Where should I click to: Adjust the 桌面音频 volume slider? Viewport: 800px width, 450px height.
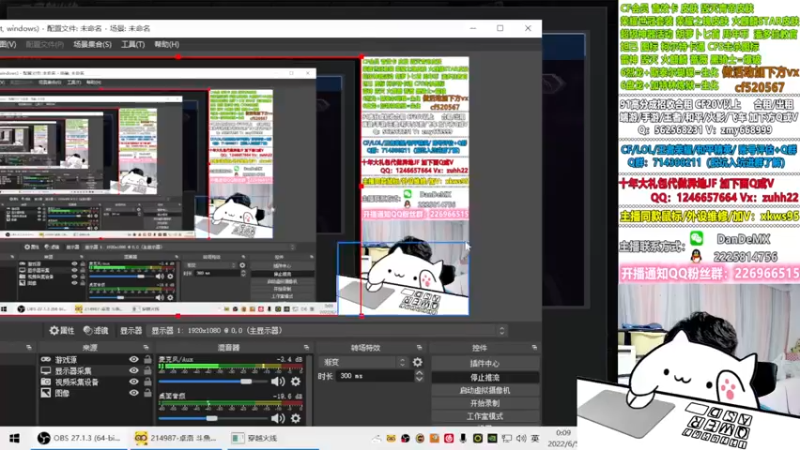tap(213, 418)
